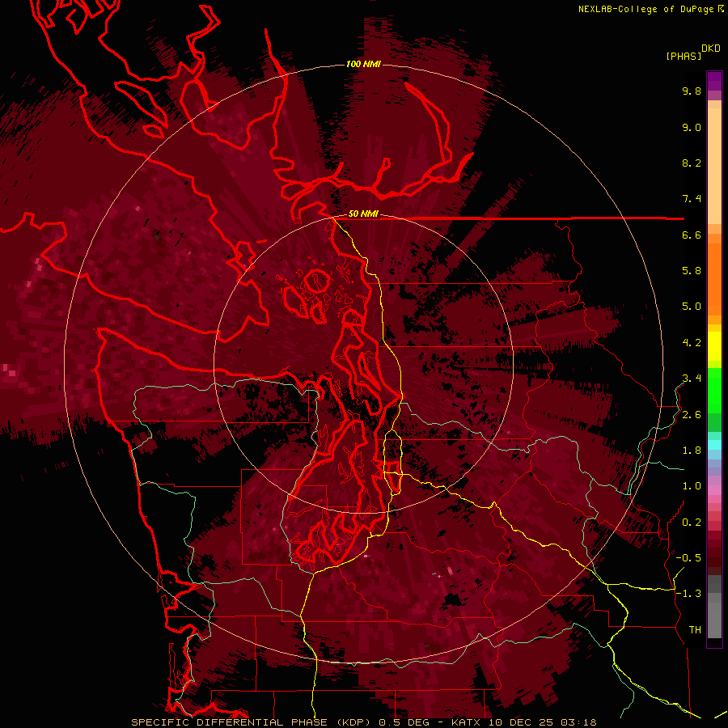
Task: Click the 9.0 legend value
Action: pos(692,127)
